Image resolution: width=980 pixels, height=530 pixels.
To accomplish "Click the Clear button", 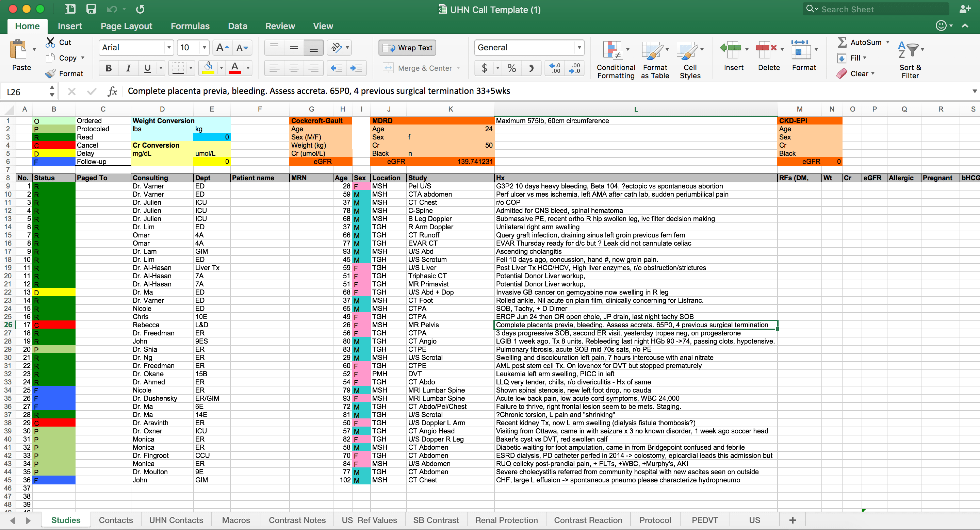I will 855,73.
